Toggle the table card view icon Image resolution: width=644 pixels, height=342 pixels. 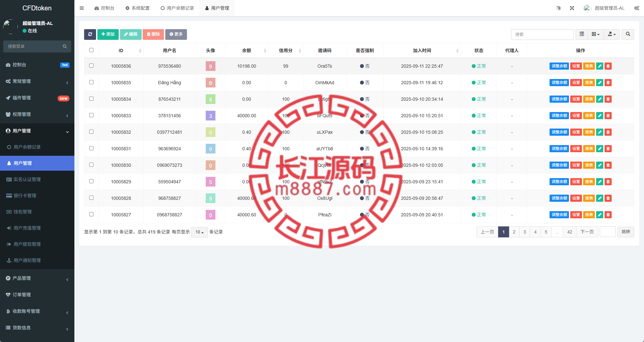pyautogui.click(x=582, y=34)
